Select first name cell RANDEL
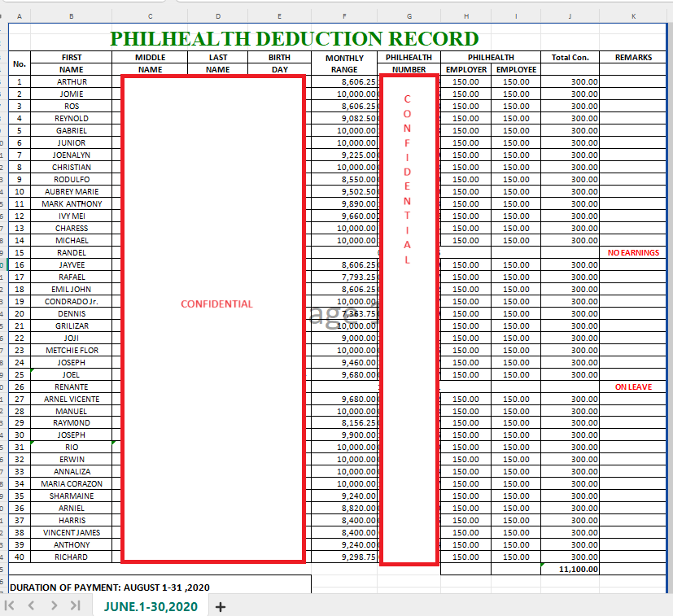The width and height of the screenshot is (673, 616). pyautogui.click(x=72, y=253)
